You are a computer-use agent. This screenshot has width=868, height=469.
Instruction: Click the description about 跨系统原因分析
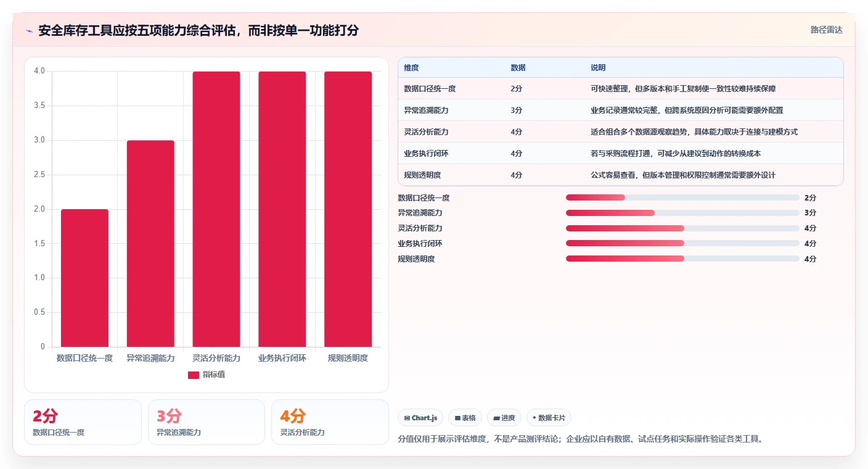tap(687, 110)
